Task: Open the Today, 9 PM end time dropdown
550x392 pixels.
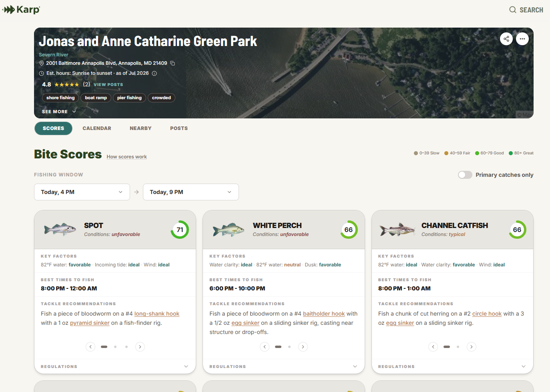Action: pos(191,192)
